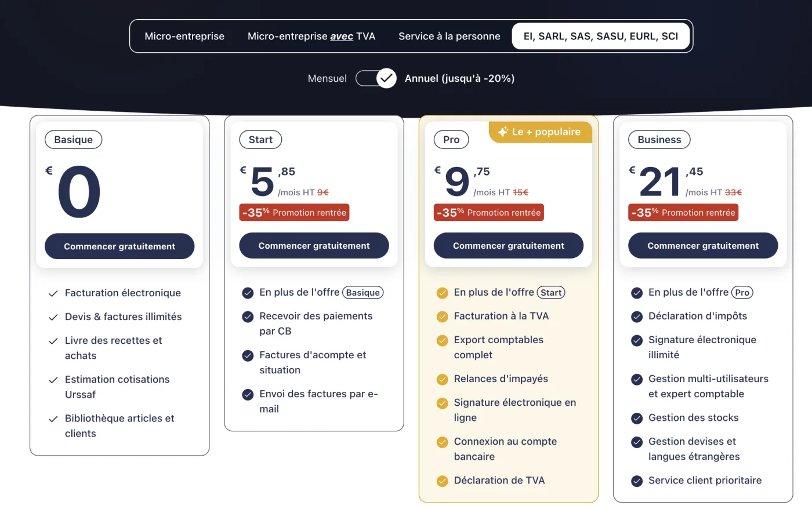The height and width of the screenshot is (509, 812).
Task: Click the Start tag in Pro features
Action: pos(551,293)
